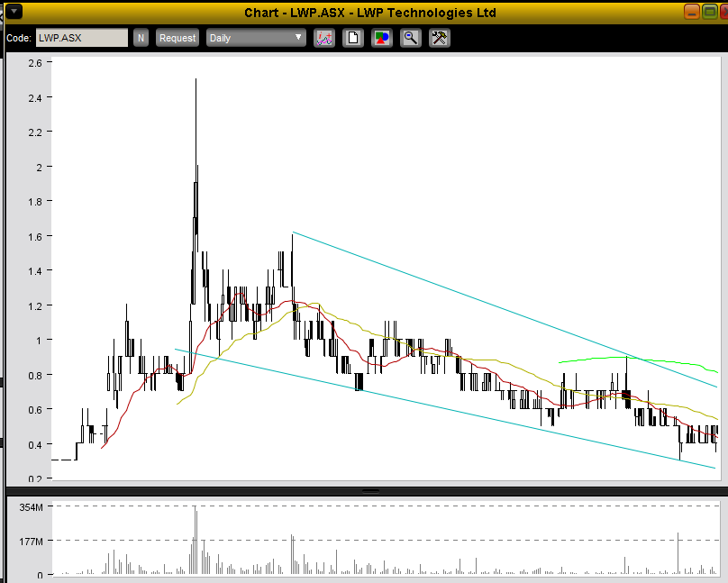Focus the Code input field containing LWP.ASX
Screen dimensions: 728x583
tap(82, 38)
